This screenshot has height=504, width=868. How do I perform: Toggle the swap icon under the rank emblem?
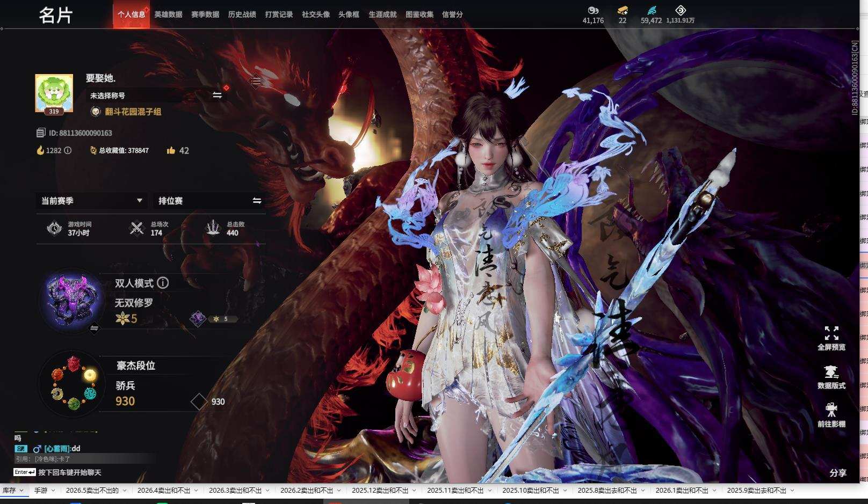(x=94, y=328)
